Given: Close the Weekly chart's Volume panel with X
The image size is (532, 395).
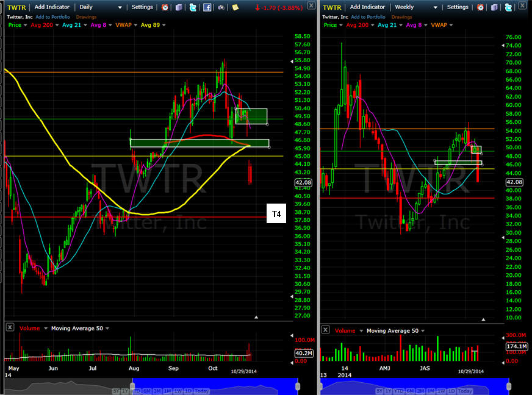Looking at the screenshot, I should tap(325, 329).
